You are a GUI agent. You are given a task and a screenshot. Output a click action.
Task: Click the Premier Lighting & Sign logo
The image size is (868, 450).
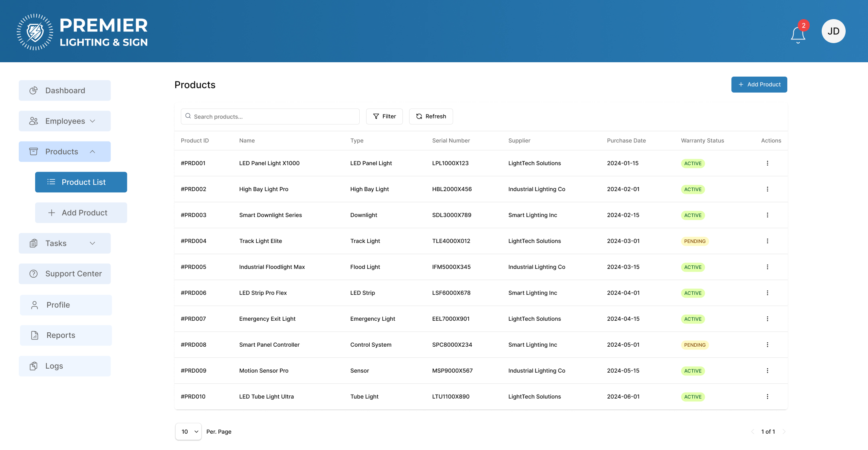(x=82, y=32)
